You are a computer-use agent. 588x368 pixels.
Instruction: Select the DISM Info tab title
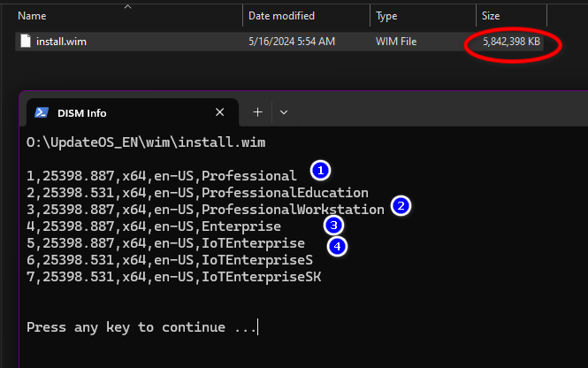click(81, 113)
